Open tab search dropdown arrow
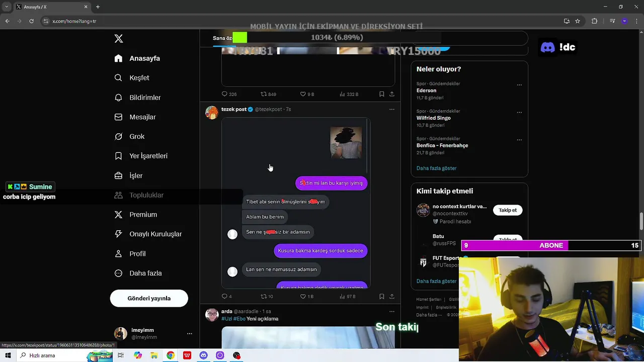Screen dimensions: 644x362 tap(7, 7)
